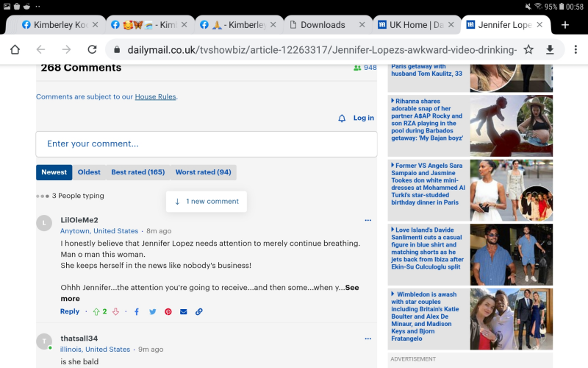Upvote LilOleMe2's comment with green arrow
Image resolution: width=588 pixels, height=368 pixels.
(96, 311)
